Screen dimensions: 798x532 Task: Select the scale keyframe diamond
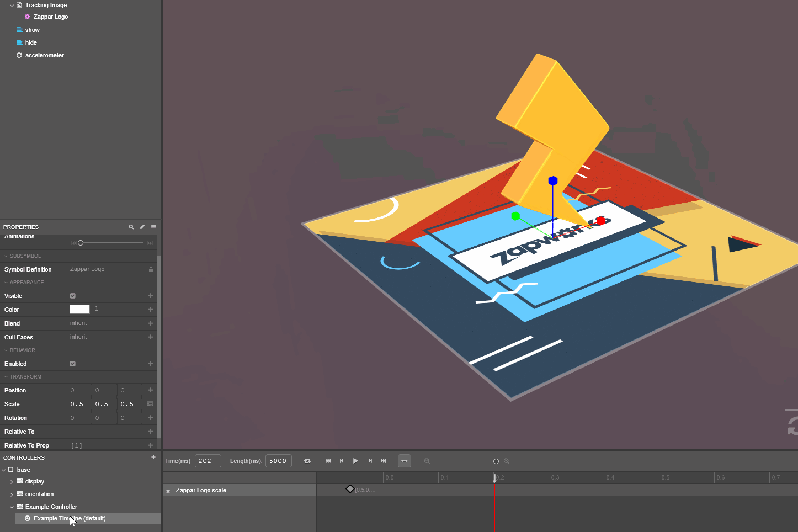[x=350, y=489]
